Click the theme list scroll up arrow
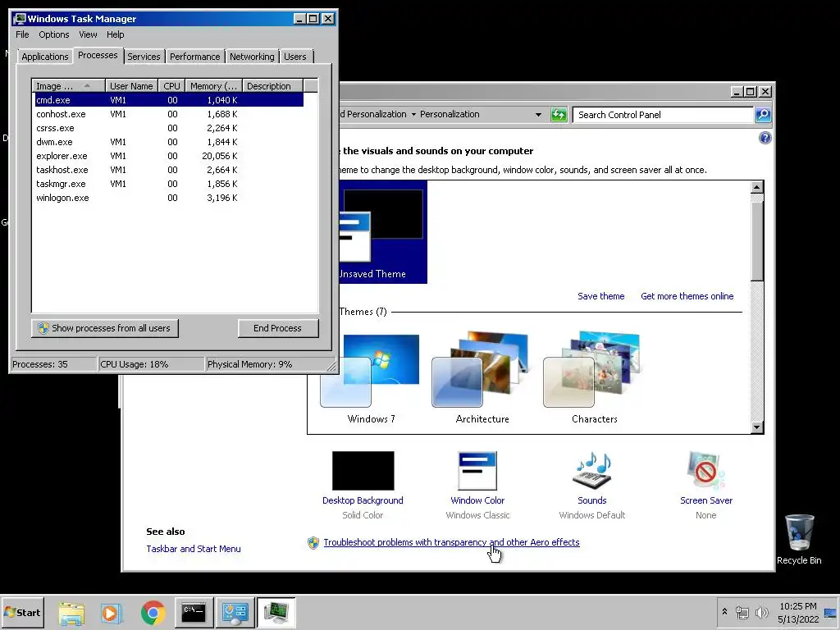The image size is (840, 630). tap(757, 187)
